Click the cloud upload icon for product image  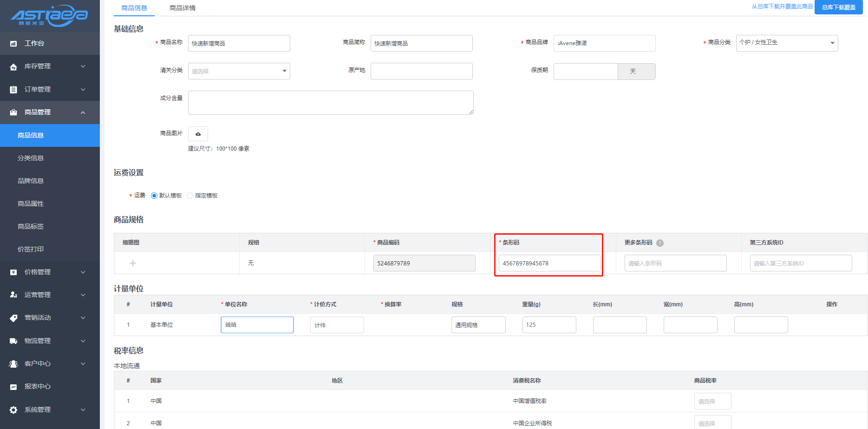[x=198, y=134]
